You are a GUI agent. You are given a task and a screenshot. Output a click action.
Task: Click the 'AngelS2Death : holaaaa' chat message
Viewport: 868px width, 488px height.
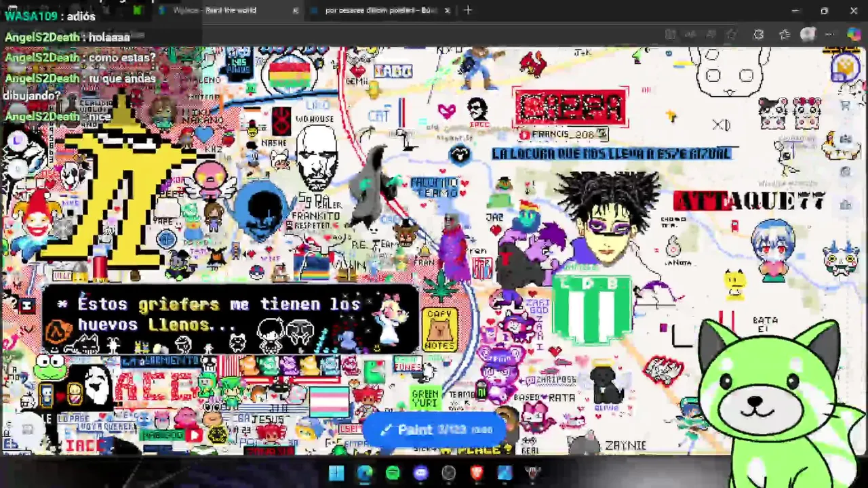point(67,37)
